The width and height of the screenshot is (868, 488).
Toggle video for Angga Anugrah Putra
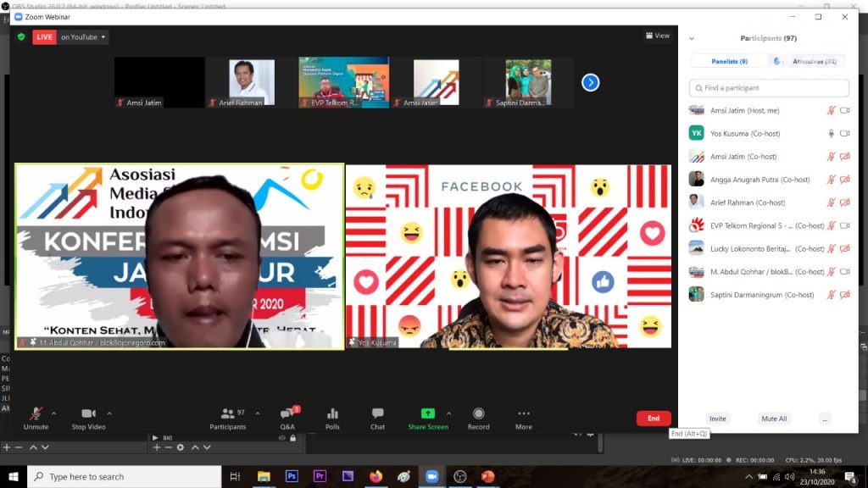pyautogui.click(x=845, y=180)
